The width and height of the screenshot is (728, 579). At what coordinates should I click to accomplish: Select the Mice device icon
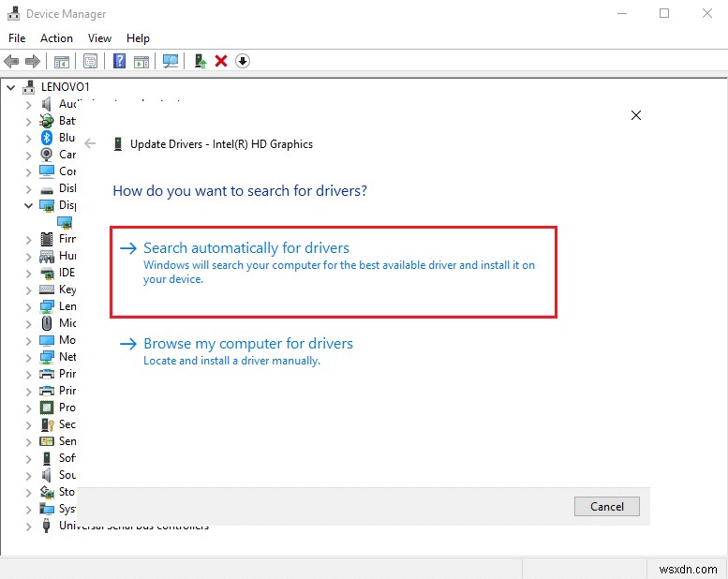[47, 322]
